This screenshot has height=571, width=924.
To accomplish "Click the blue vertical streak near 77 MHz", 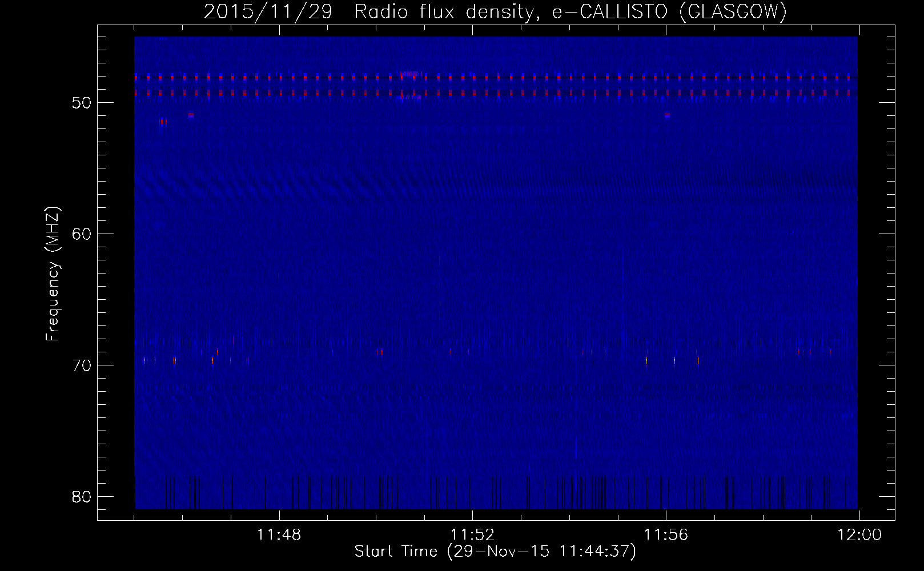I will [x=576, y=448].
